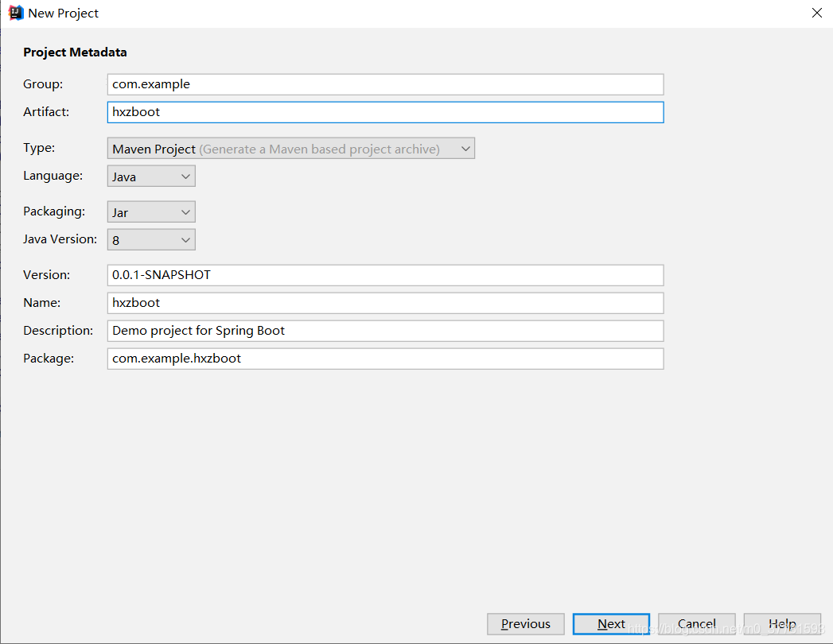
Task: Click the Name field containing hxzboot
Action: tap(385, 303)
